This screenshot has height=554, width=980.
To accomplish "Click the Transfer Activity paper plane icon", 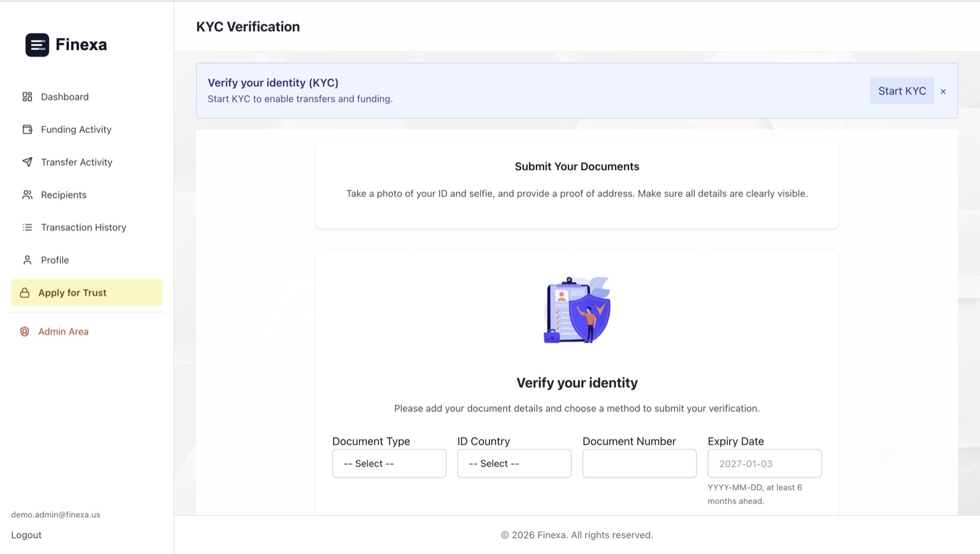I will (x=28, y=162).
